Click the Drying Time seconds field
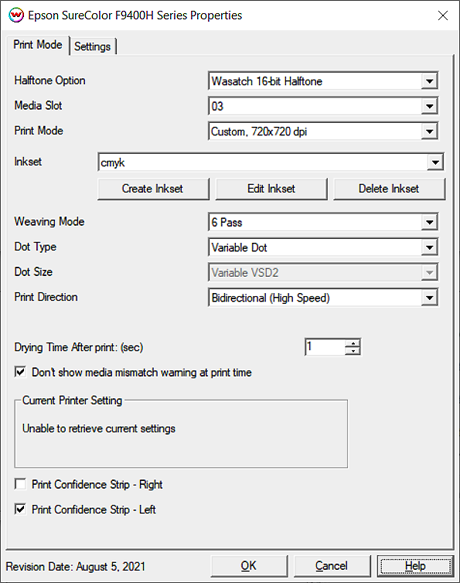Screen dimensions: 460x583 (x=325, y=347)
